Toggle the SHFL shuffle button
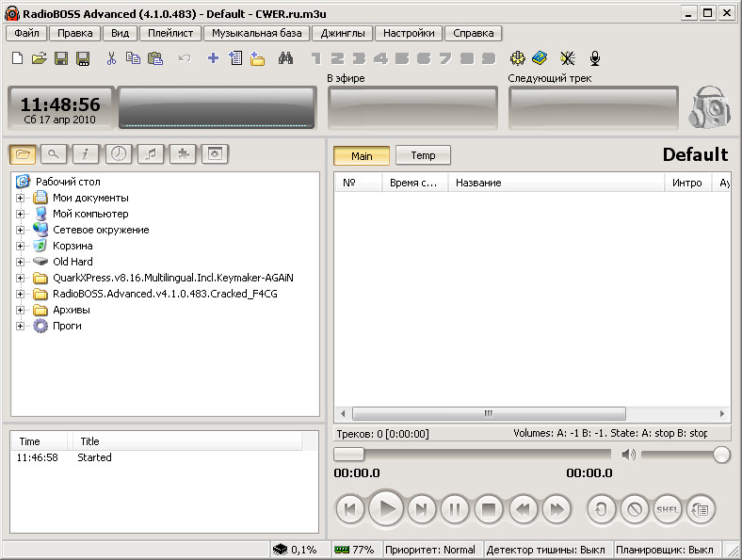The width and height of the screenshot is (742, 560). tap(668, 509)
